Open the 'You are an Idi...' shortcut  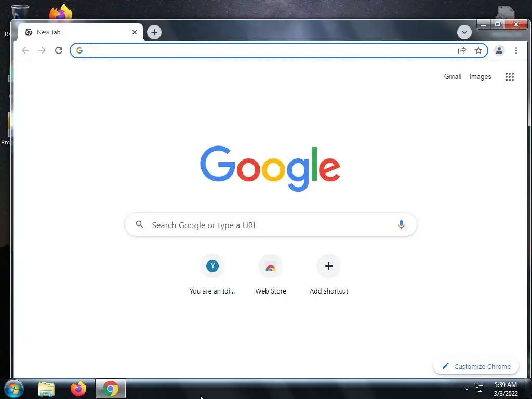coord(212,274)
